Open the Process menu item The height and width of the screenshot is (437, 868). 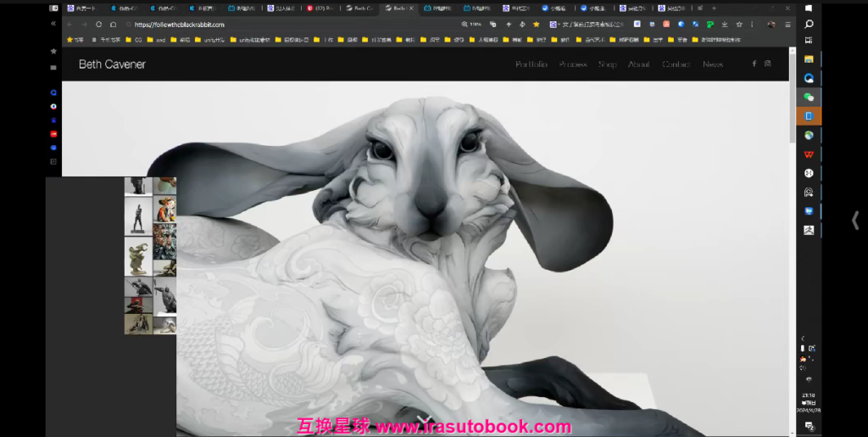click(573, 64)
